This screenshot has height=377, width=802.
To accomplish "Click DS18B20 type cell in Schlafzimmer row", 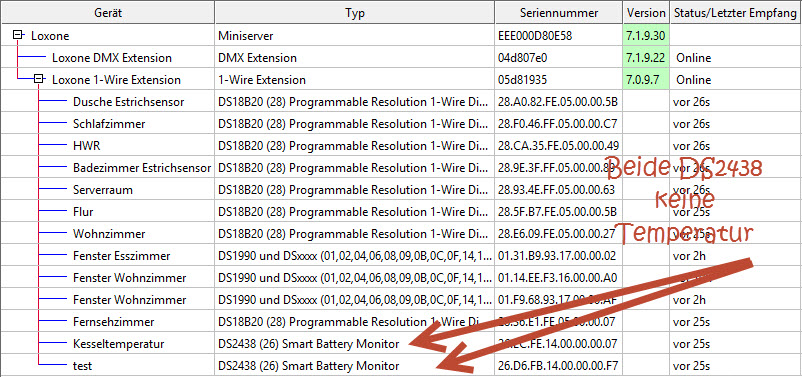I will (354, 124).
